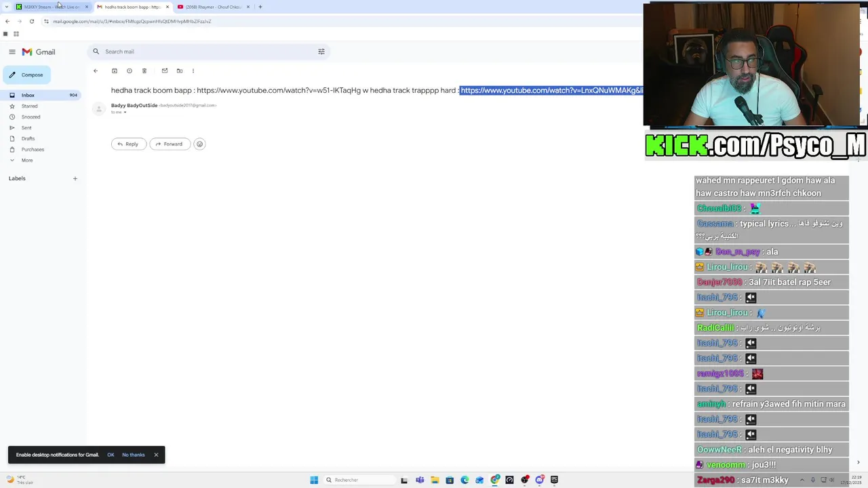
Task: Decline notifications with No thanks
Action: pyautogui.click(x=134, y=455)
